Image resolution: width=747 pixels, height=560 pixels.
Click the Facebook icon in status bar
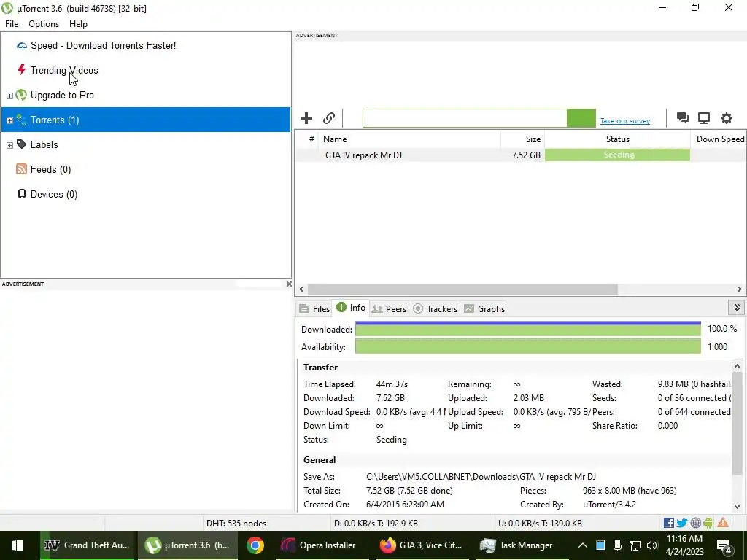pos(669,523)
